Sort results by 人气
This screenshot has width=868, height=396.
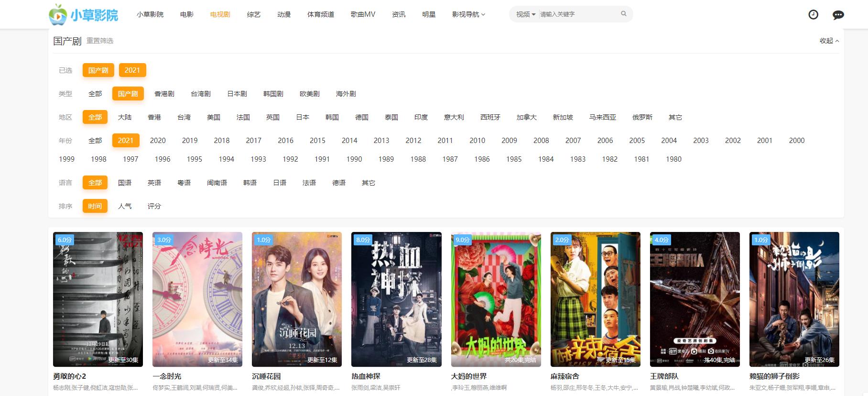pos(125,206)
